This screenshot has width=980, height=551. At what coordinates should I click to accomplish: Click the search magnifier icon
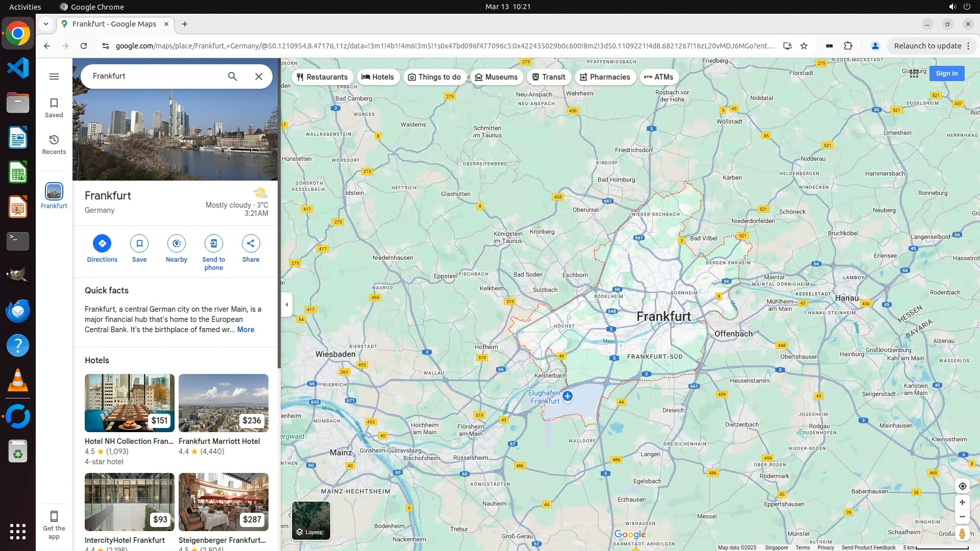233,77
